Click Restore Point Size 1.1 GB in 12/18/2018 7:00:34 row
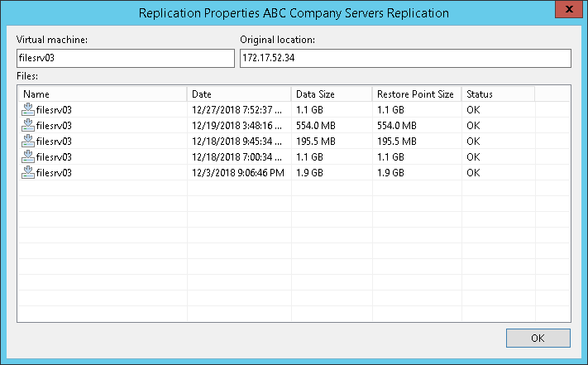 [x=390, y=157]
